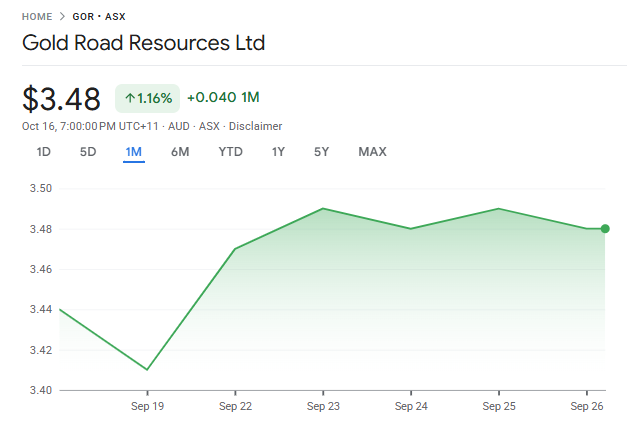Open the Disclaimer link
627x426 pixels.
[255, 126]
